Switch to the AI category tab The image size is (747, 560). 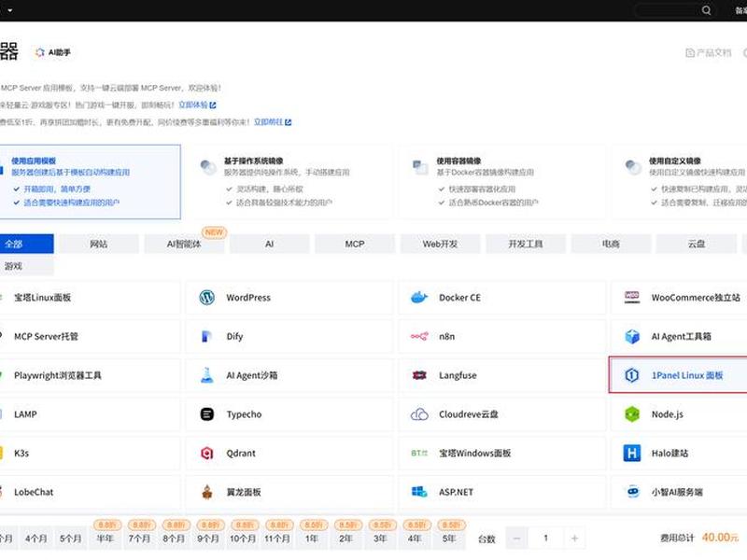[269, 244]
